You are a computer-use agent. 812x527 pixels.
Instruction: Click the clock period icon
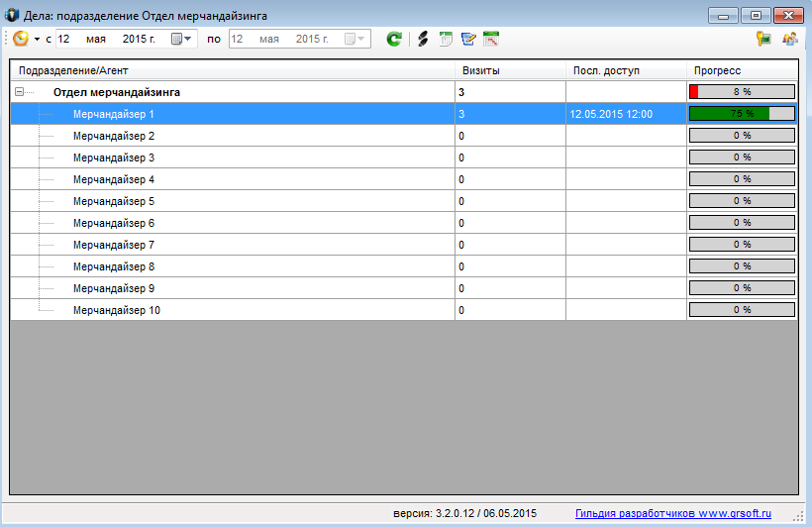coord(21,39)
